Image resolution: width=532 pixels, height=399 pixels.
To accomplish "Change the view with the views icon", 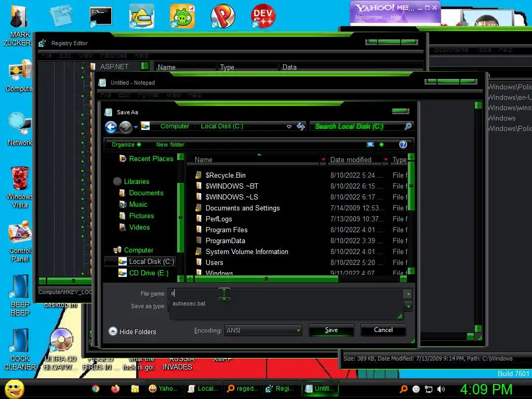I will pos(370,144).
